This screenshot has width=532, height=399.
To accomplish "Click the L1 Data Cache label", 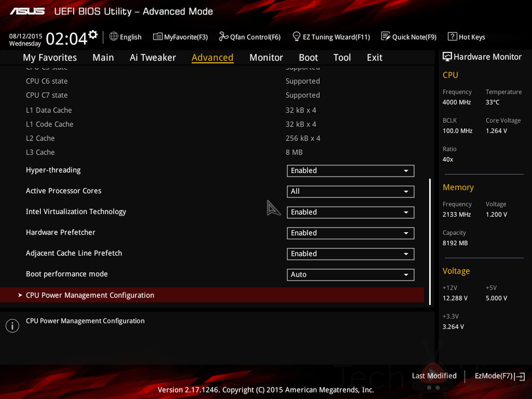I will 49,110.
